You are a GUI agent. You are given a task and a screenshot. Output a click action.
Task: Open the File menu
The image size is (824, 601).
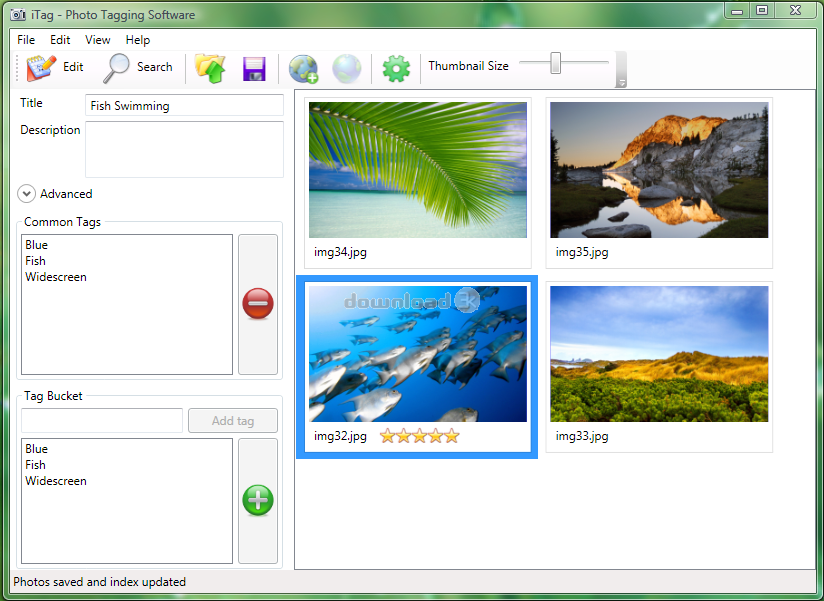[26, 40]
